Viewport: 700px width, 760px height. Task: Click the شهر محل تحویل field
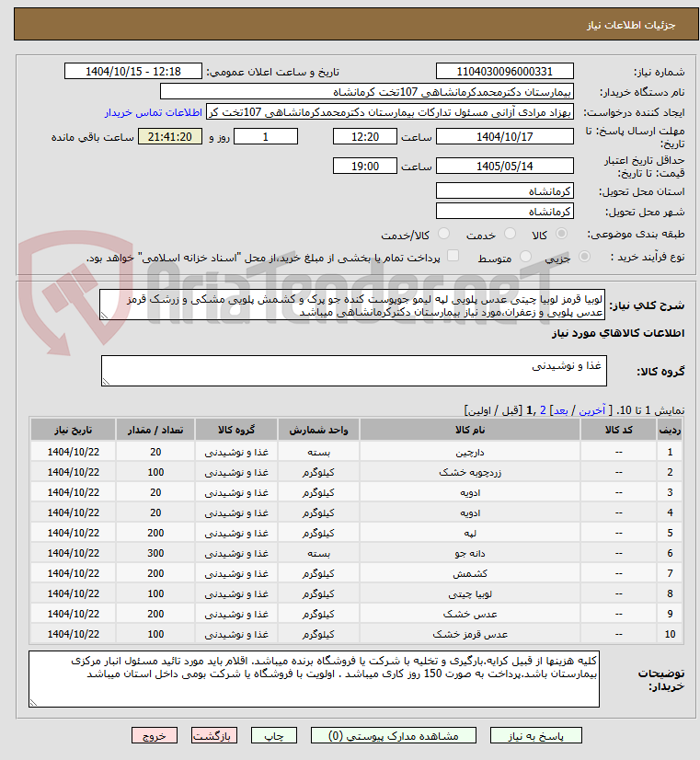[x=505, y=212]
